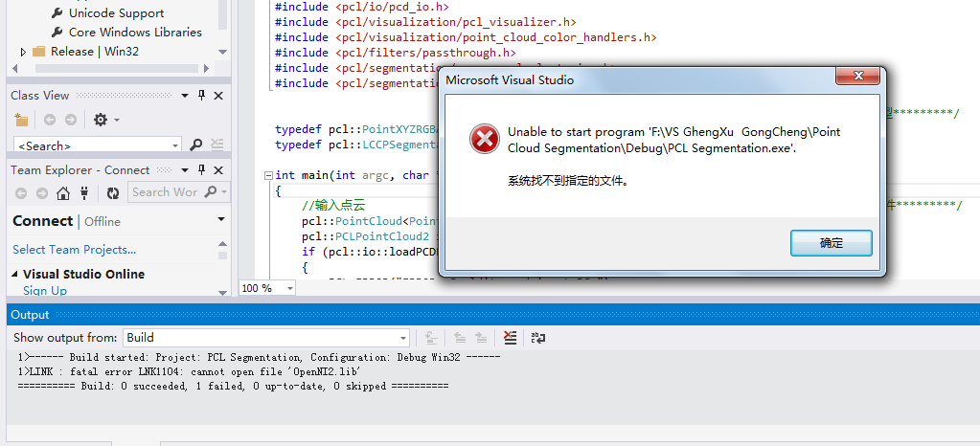980x446 pixels.
Task: Click the horizontal scrollbar left arrow in property panel
Action: [x=15, y=68]
